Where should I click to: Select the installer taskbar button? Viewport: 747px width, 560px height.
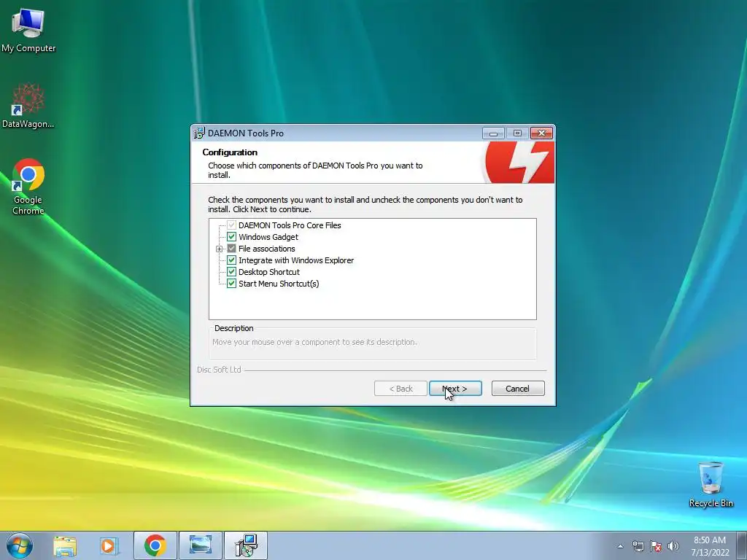click(246, 545)
